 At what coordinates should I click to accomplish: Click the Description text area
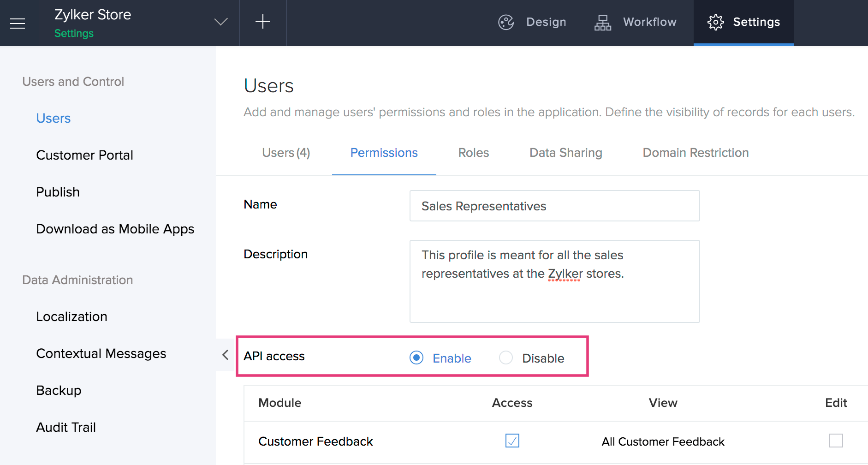[554, 281]
